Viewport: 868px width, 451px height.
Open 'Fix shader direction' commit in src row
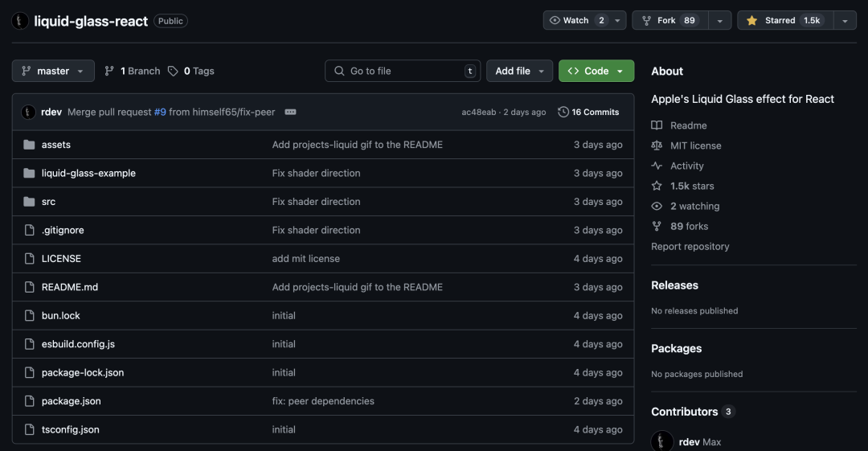[x=316, y=202]
